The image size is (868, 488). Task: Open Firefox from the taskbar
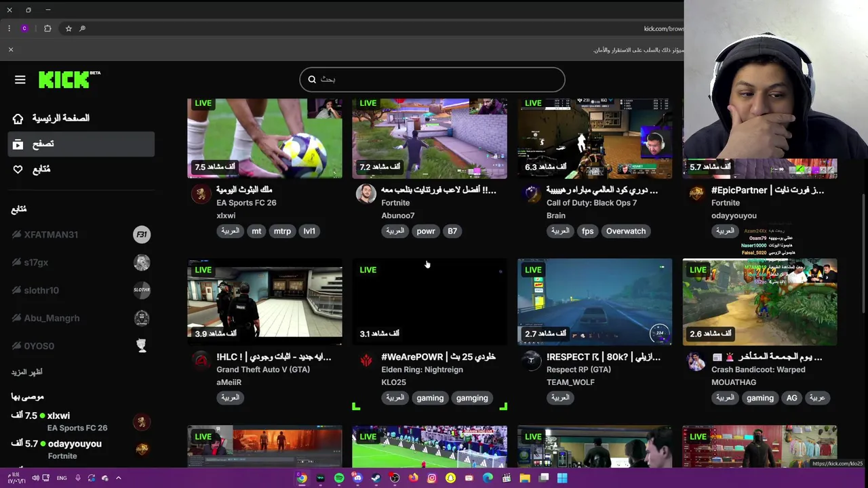click(413, 479)
